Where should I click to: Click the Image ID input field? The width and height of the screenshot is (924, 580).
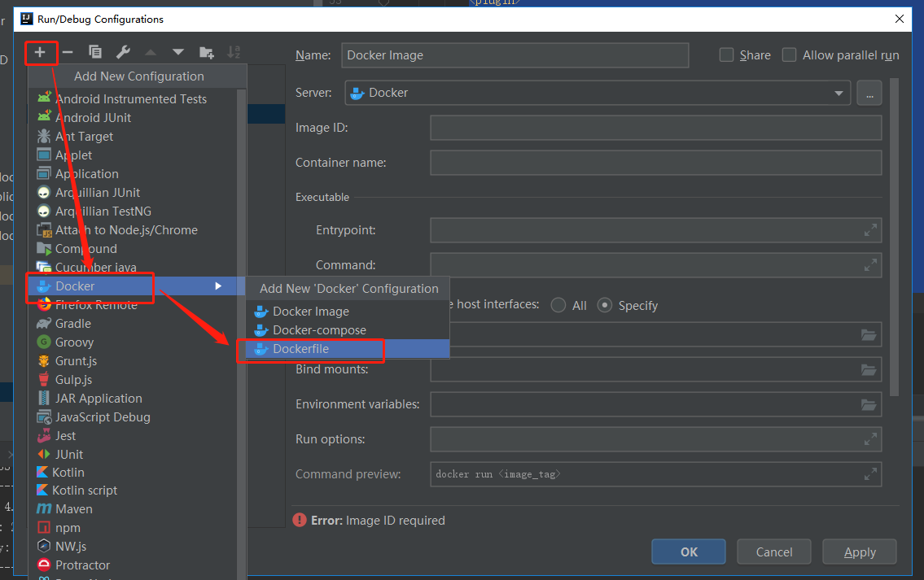[656, 128]
